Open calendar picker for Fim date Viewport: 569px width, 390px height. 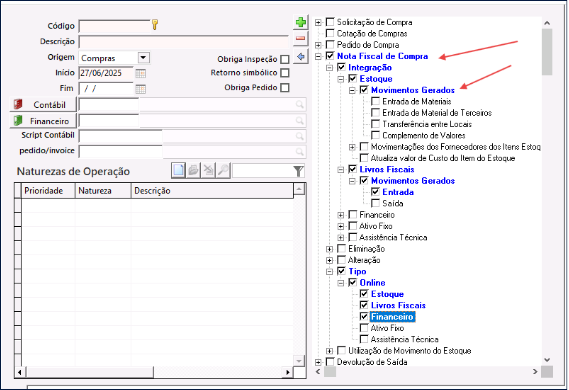(140, 89)
